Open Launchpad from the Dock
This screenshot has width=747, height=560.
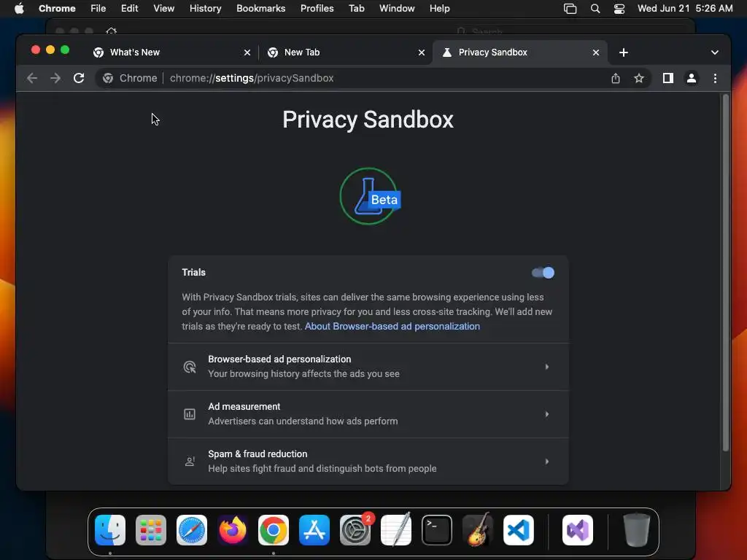click(151, 530)
